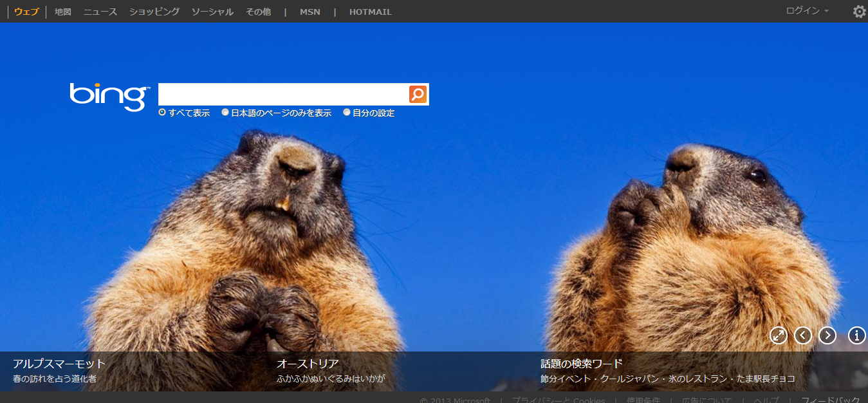Show previous background image
This screenshot has width=868, height=403.
point(803,335)
